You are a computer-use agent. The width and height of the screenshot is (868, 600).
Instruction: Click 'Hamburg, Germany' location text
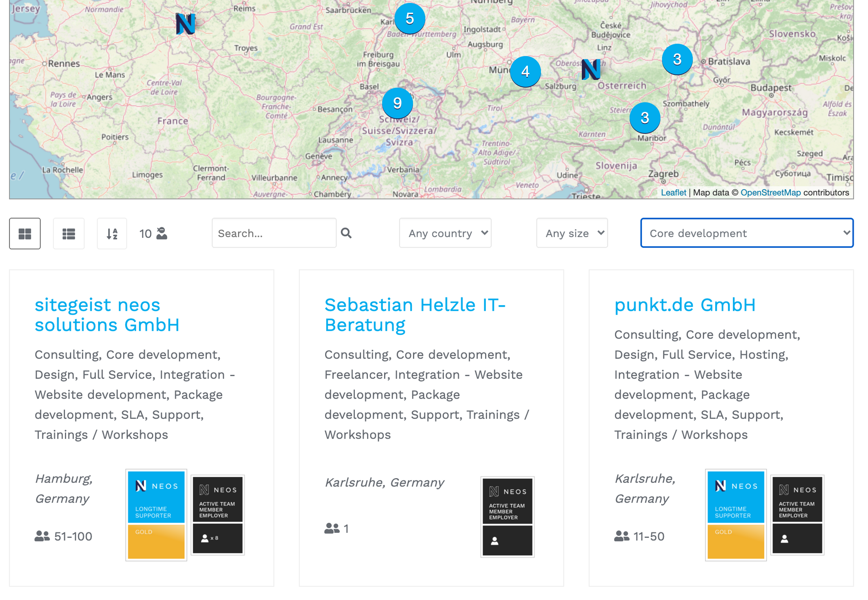coord(64,489)
